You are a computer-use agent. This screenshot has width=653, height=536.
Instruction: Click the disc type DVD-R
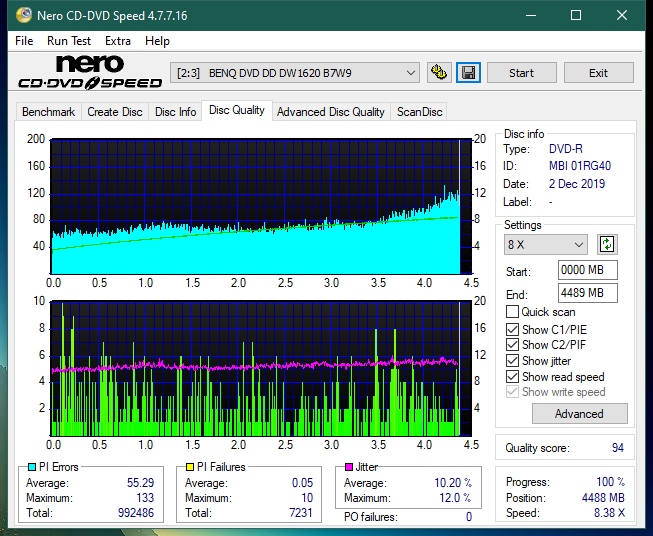pos(566,149)
